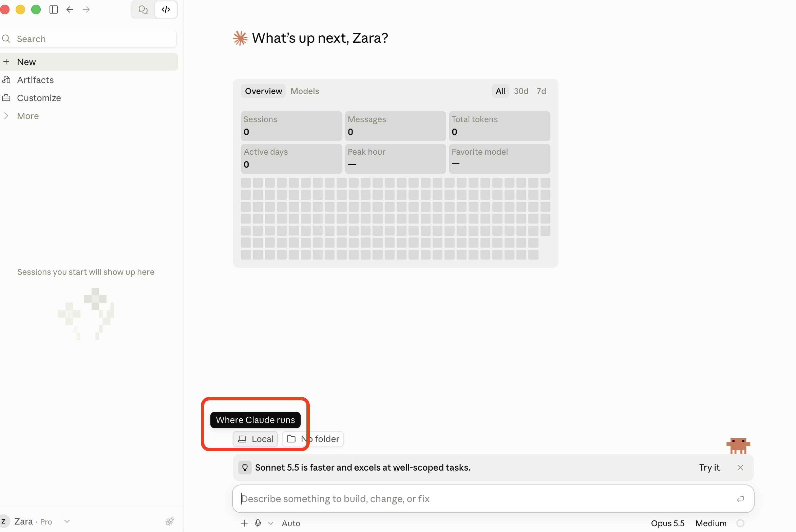Show 7d time range stats
796x532 pixels.
pyautogui.click(x=541, y=91)
